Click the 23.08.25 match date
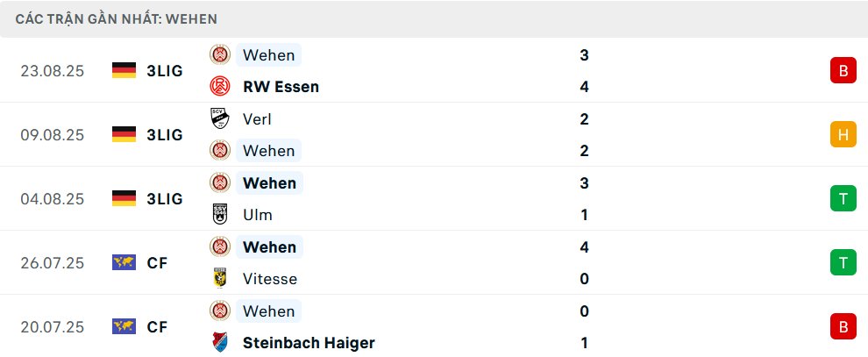868x357 pixels. 53,70
